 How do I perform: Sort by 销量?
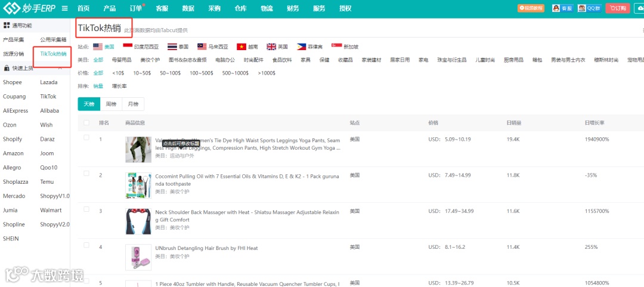pyautogui.click(x=98, y=87)
